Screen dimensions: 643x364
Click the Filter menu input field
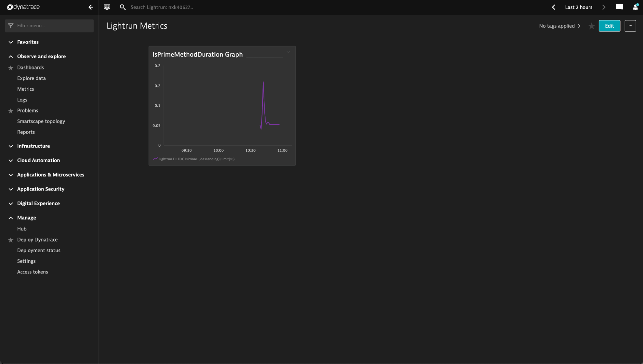(53, 26)
